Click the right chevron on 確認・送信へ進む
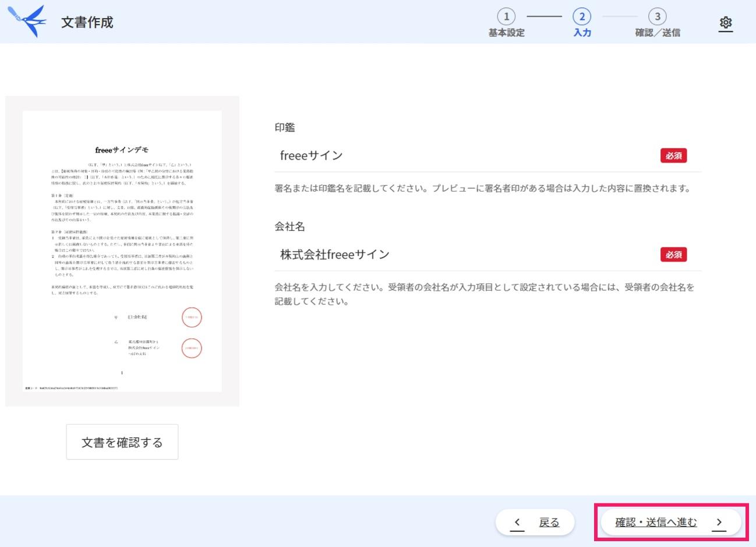Image resolution: width=756 pixels, height=547 pixels. 719,523
